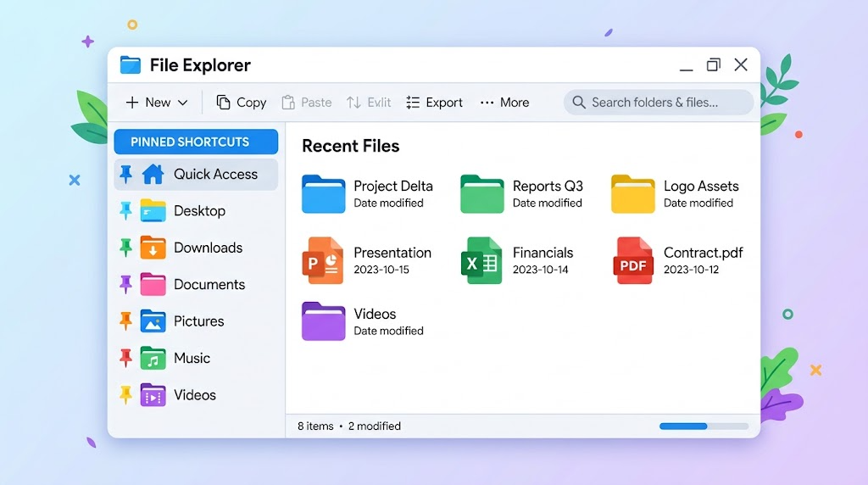
Task: Toggle the red pin next to Music
Action: coord(126,358)
